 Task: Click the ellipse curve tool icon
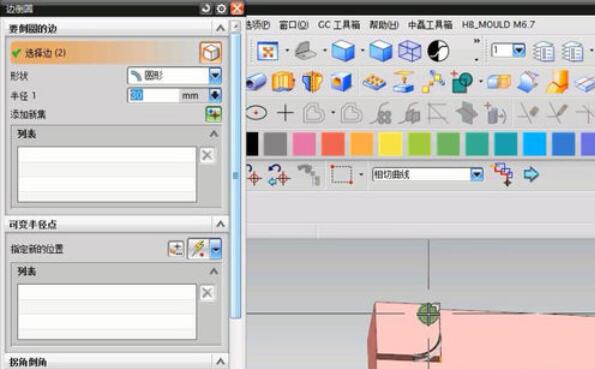click(257, 113)
